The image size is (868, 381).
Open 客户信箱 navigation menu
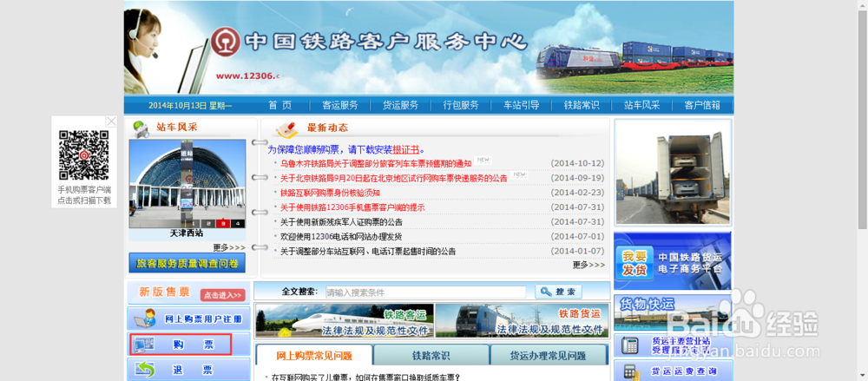[x=702, y=105]
